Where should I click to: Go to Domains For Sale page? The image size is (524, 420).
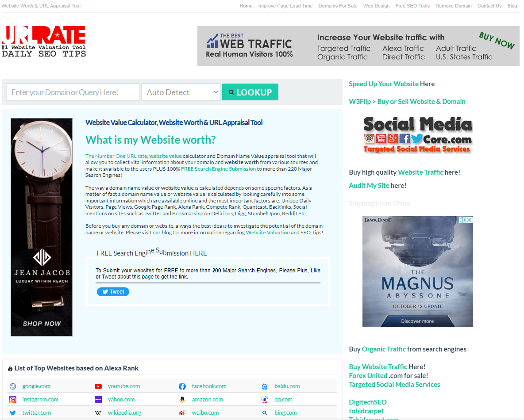coord(338,6)
